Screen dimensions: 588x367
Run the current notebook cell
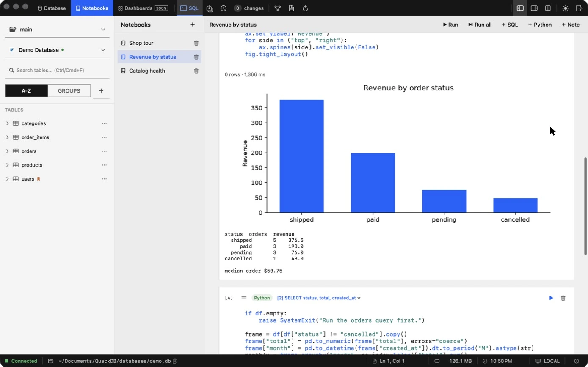click(450, 25)
